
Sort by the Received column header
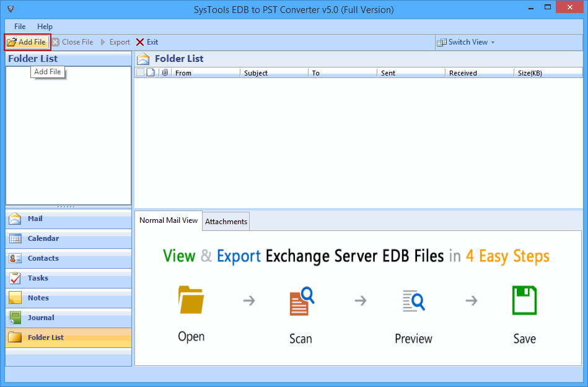coord(480,73)
